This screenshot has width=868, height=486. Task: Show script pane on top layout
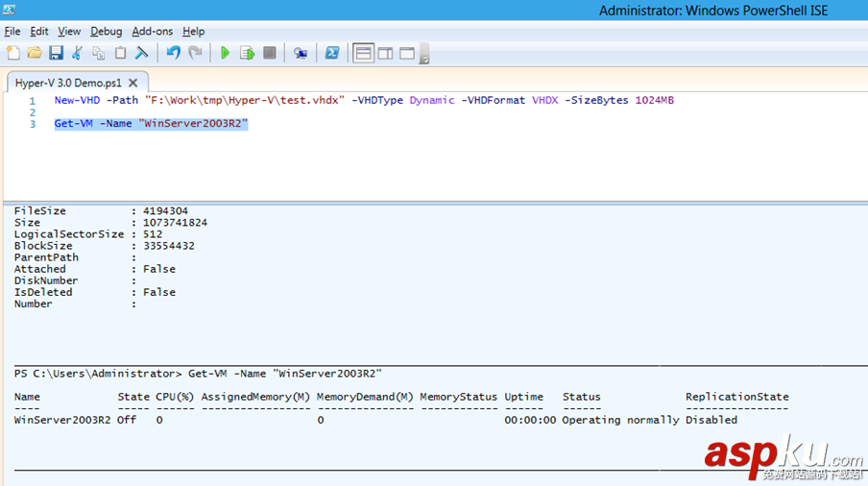tap(363, 53)
